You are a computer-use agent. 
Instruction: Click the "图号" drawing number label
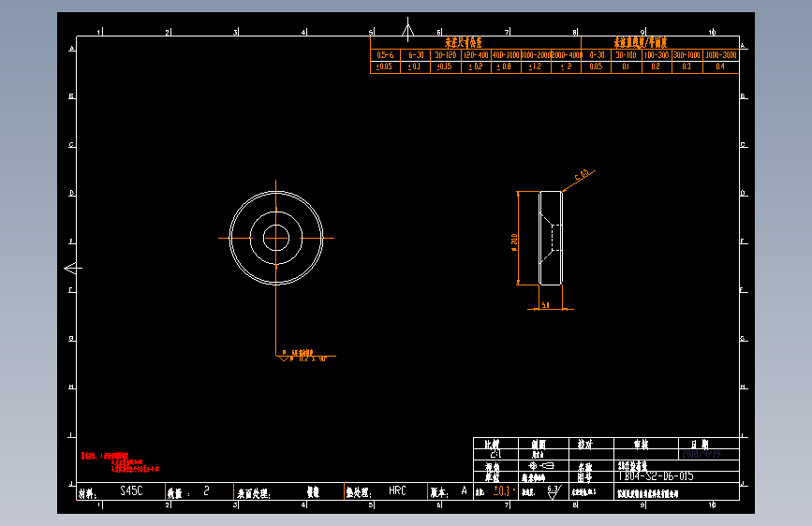(585, 477)
